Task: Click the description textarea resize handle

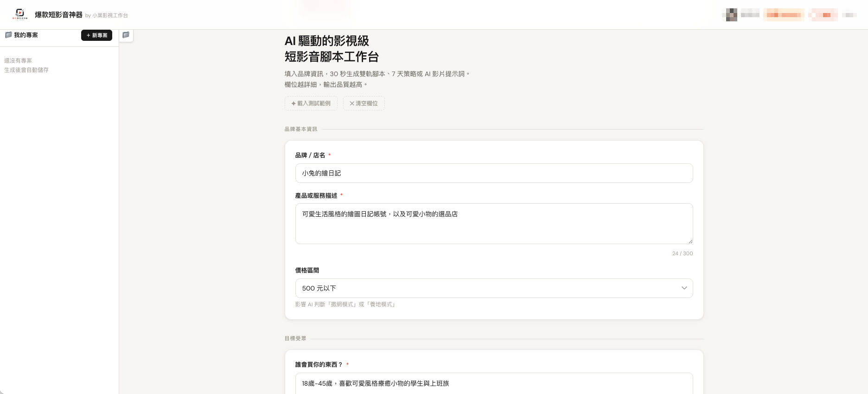Action: coord(690,241)
